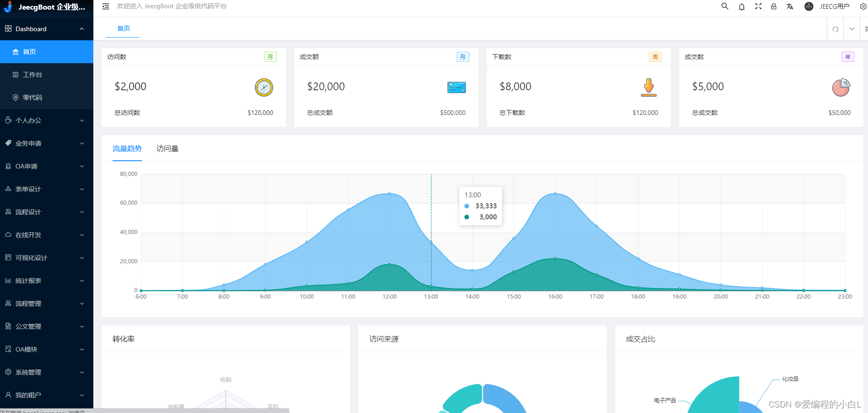Open 零代码 in the sidebar
The image size is (868, 413).
(x=47, y=98)
